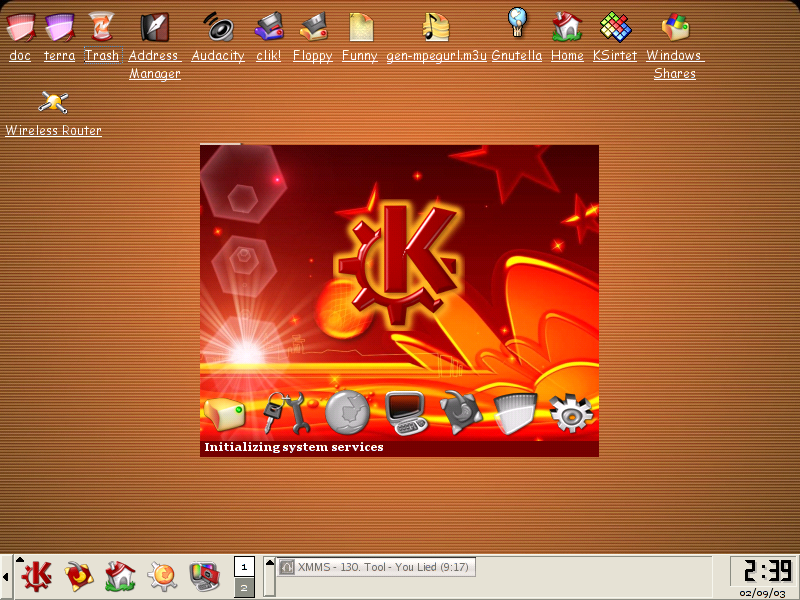This screenshot has height=600, width=800.
Task: Expand the taskbar window list arrow
Action: (x=270, y=577)
